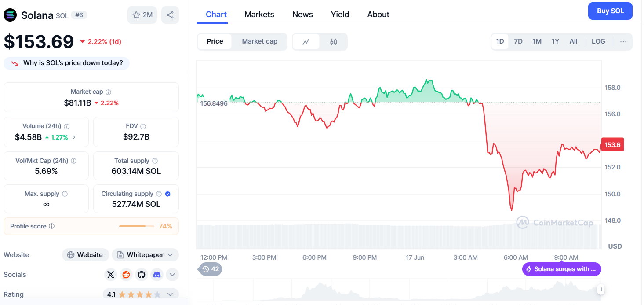Select the 1D time range

point(500,41)
